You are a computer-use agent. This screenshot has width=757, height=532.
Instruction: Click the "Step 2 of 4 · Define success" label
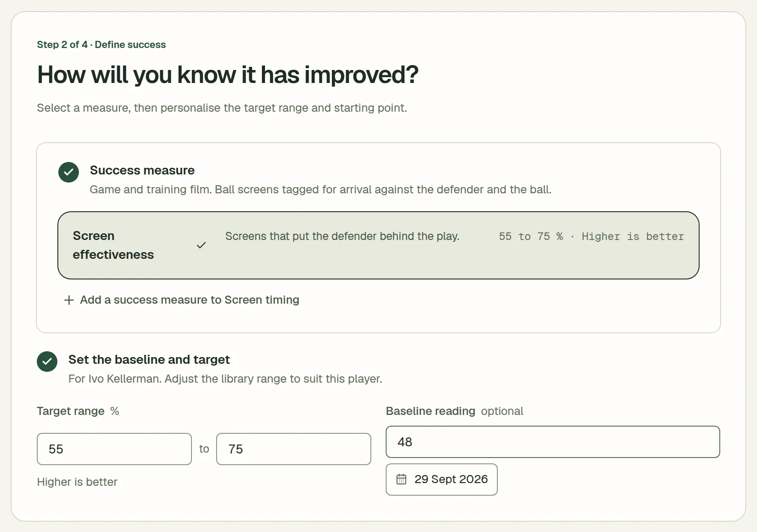tap(101, 44)
